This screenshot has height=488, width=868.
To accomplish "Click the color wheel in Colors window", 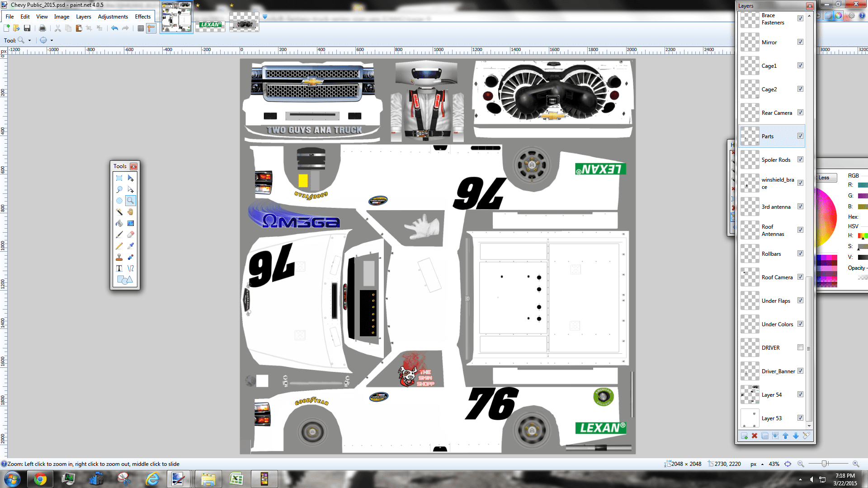I will [826, 218].
